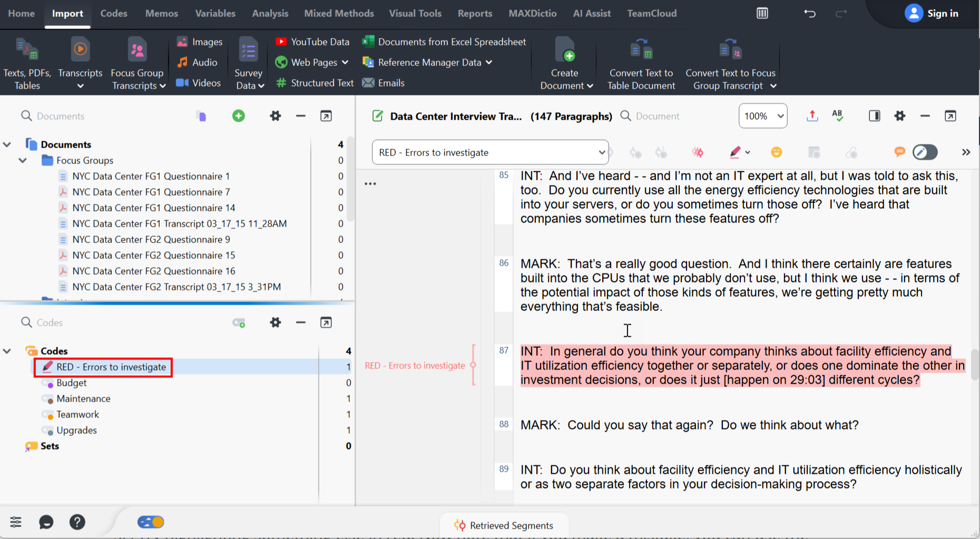Click the window layout icon near undo
This screenshot has width=980, height=539.
pyautogui.click(x=762, y=13)
